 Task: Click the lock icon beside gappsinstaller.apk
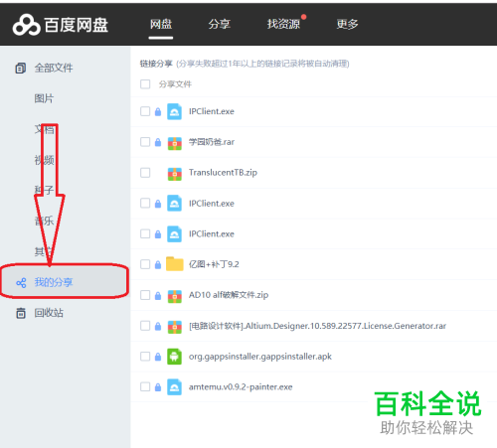(x=158, y=357)
